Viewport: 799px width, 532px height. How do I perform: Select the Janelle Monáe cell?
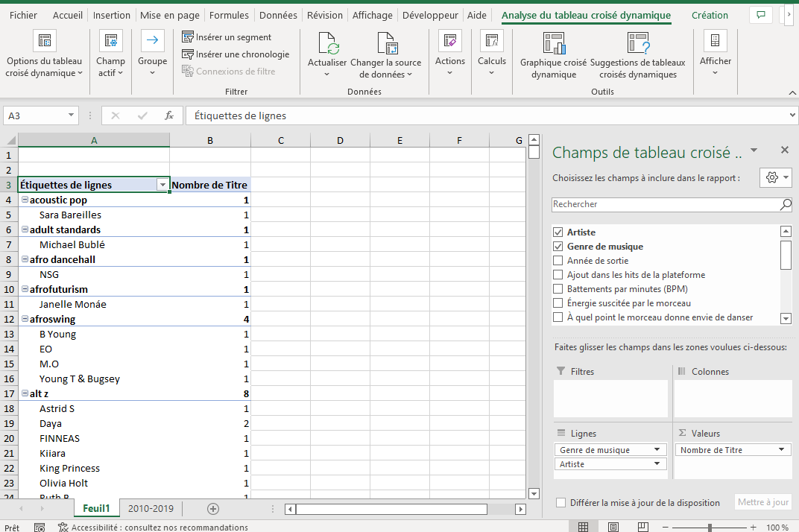tap(94, 304)
